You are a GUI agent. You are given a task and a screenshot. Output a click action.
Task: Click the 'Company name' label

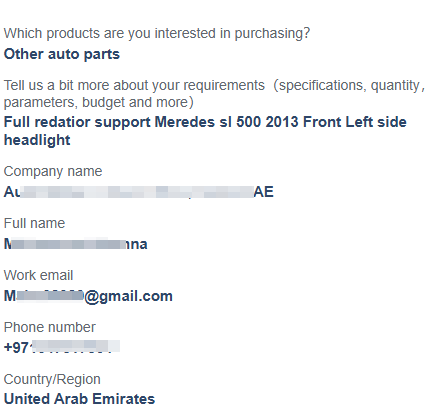point(53,171)
